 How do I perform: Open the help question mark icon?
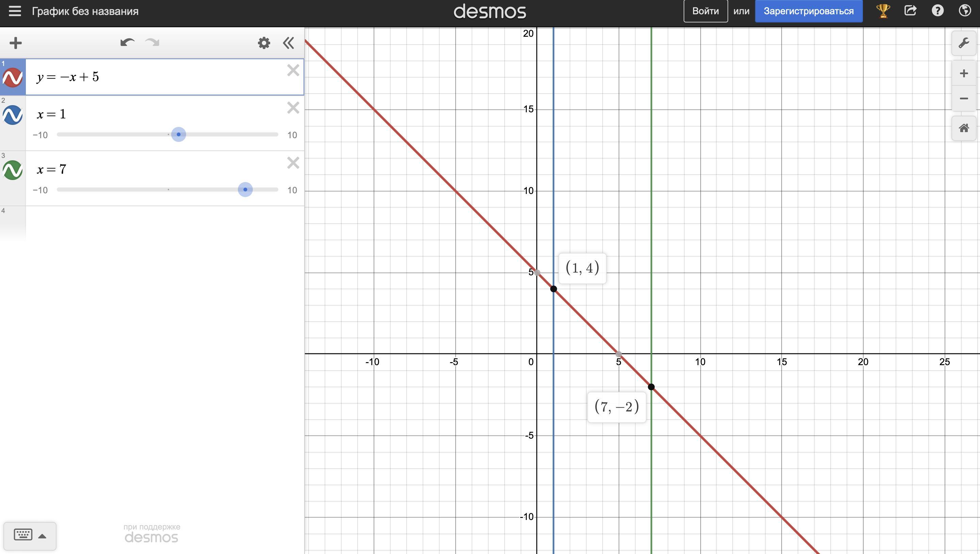click(x=937, y=11)
